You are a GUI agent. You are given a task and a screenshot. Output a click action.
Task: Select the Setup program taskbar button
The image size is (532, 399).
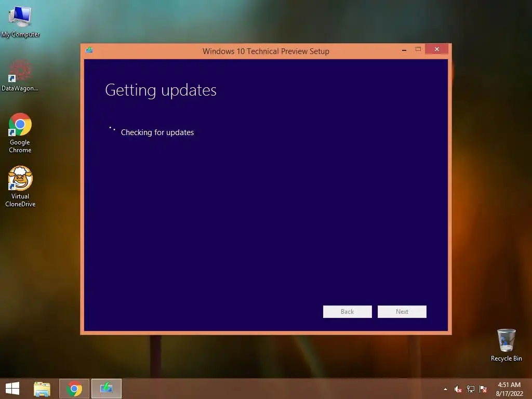coord(106,389)
